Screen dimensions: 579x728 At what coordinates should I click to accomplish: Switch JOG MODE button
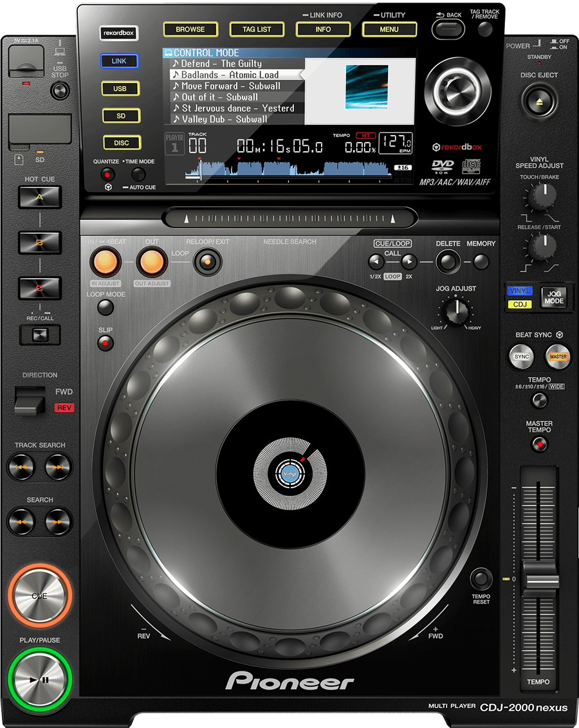[x=554, y=297]
